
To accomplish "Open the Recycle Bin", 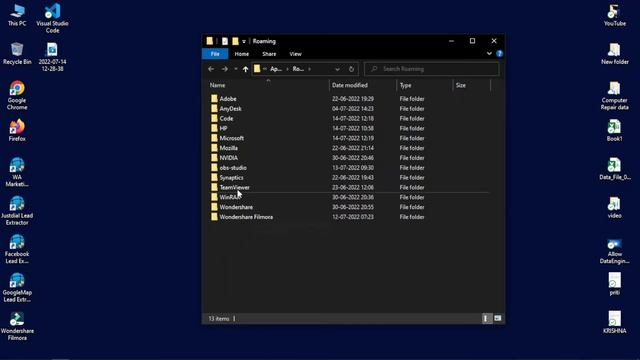I will coord(17,53).
